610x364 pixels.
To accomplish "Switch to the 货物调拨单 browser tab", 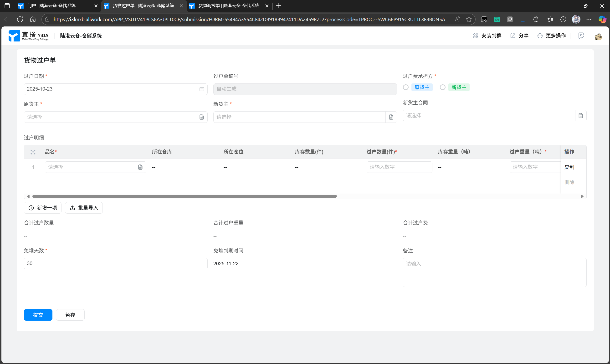I will (228, 6).
